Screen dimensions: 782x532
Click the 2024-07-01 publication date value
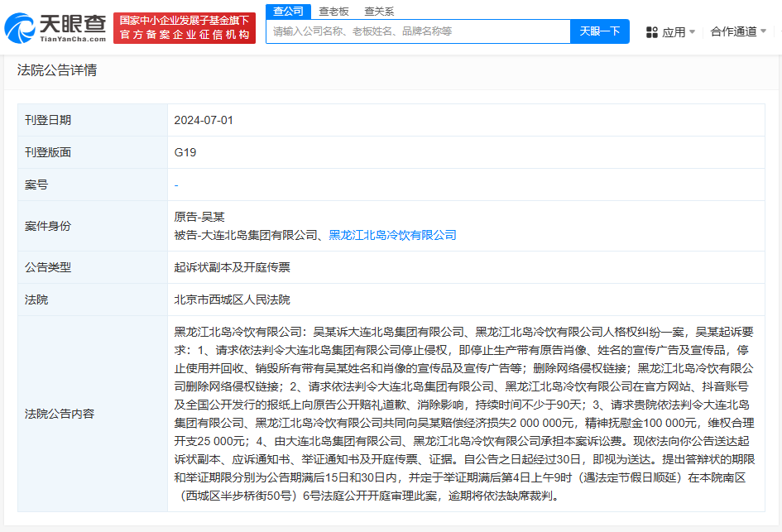[204, 120]
